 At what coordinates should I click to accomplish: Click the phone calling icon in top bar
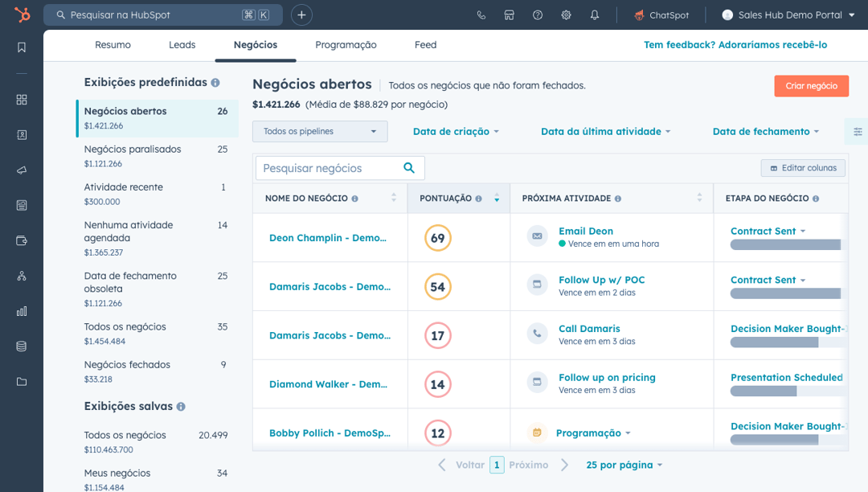click(x=481, y=15)
